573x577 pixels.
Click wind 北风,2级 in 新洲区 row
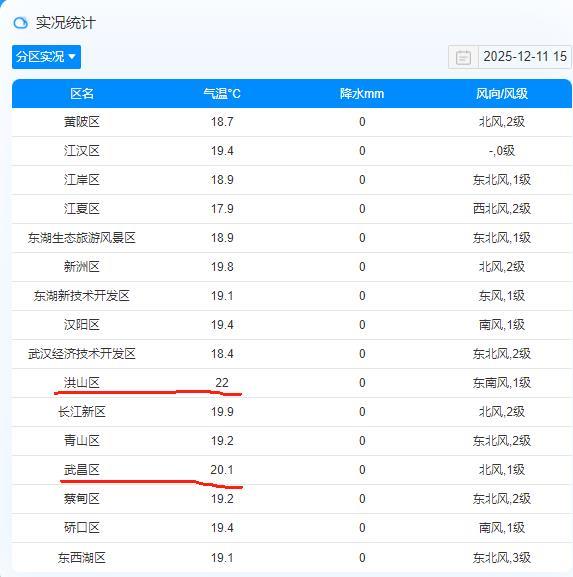click(502, 267)
